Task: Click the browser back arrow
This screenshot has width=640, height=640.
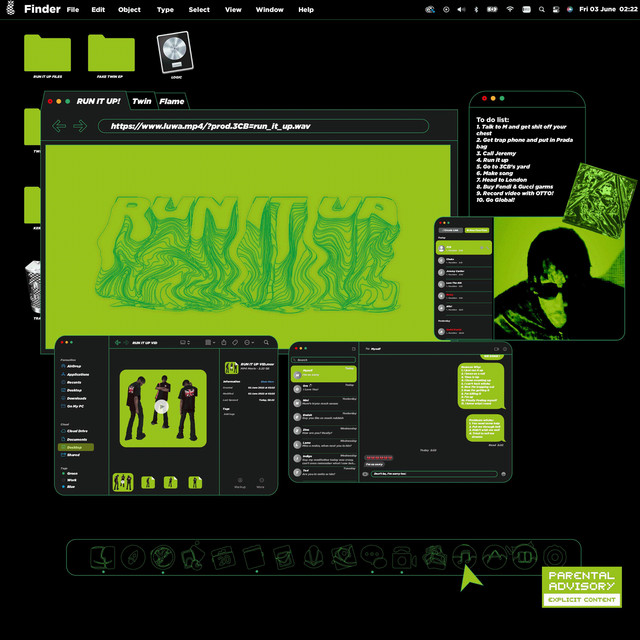Action: [59, 126]
